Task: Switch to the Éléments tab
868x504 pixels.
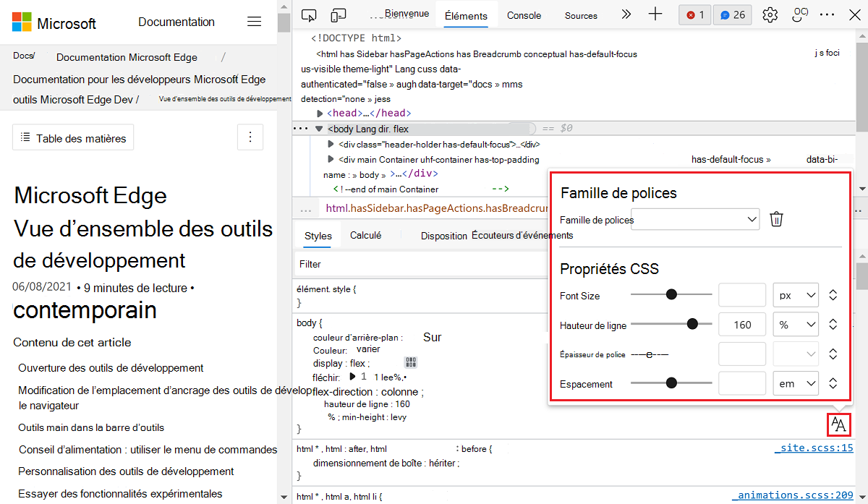Action: point(467,15)
